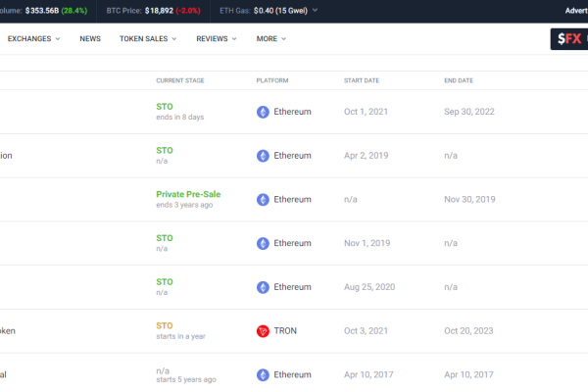Open the Reviews dropdown menu
The height and width of the screenshot is (392, 588).
(x=217, y=38)
